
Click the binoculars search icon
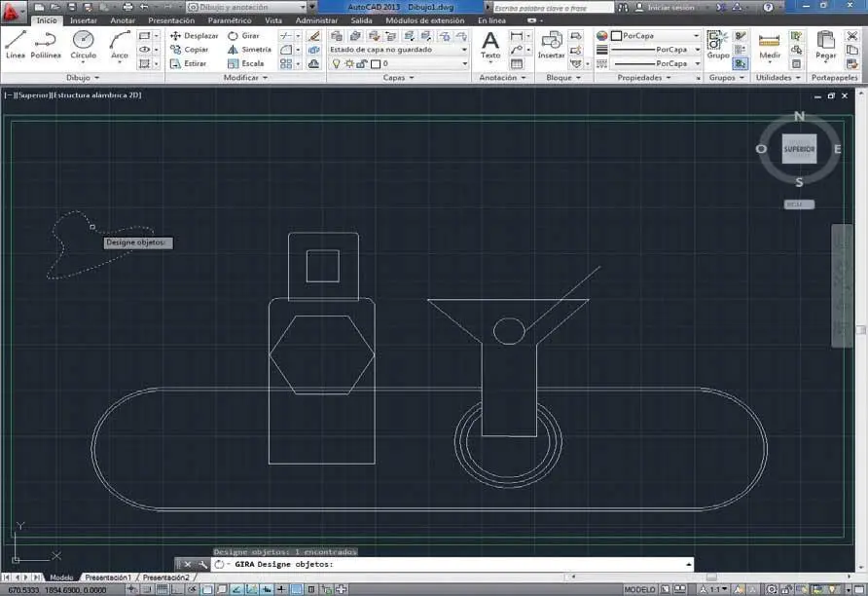624,7
